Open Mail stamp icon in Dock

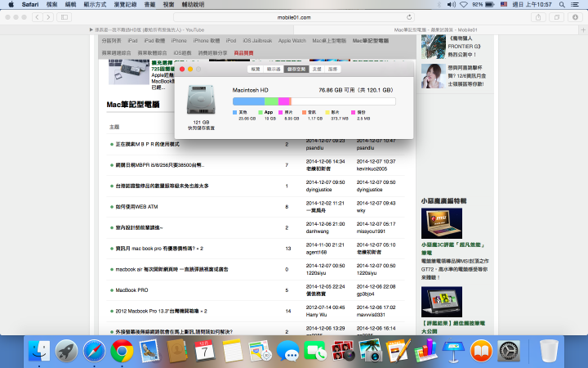[x=149, y=351]
